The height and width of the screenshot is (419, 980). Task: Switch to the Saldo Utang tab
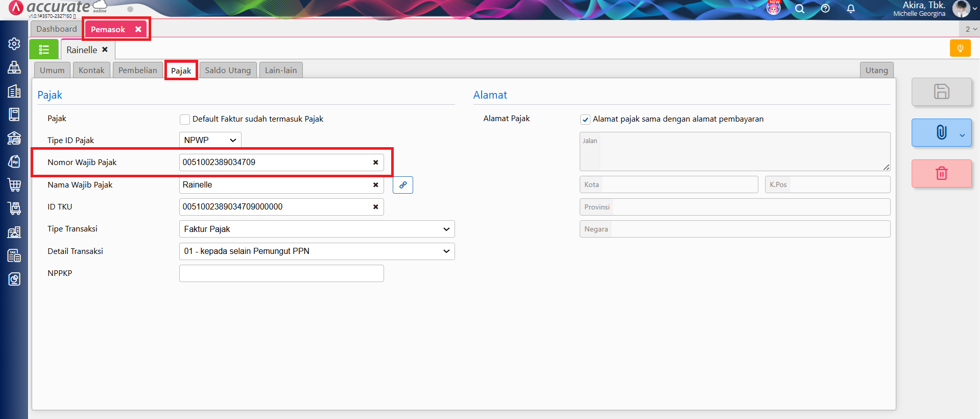coord(228,71)
